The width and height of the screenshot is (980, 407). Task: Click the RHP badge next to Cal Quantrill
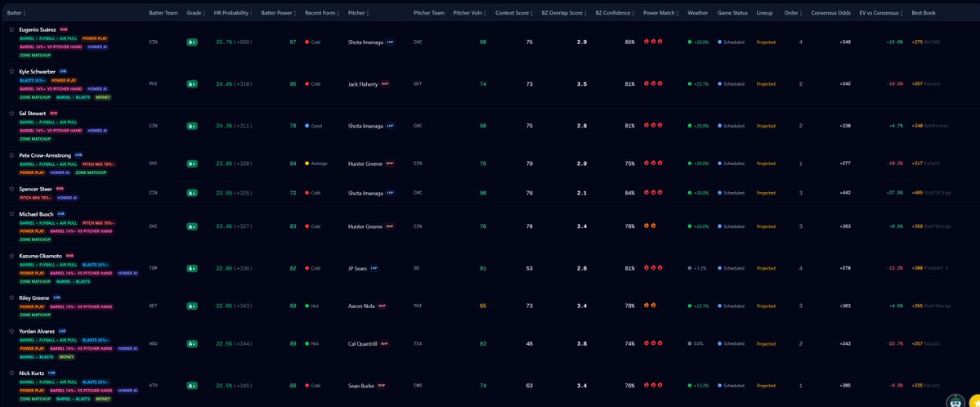(384, 343)
